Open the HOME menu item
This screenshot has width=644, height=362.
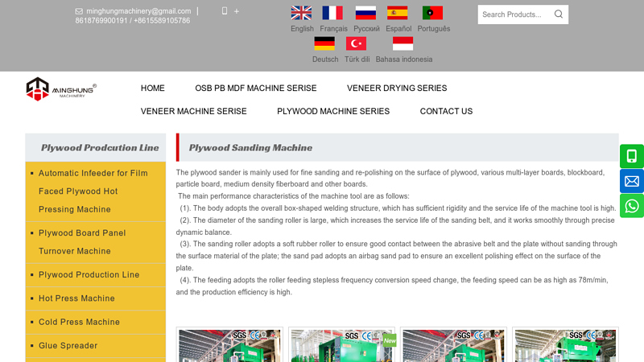tap(153, 88)
